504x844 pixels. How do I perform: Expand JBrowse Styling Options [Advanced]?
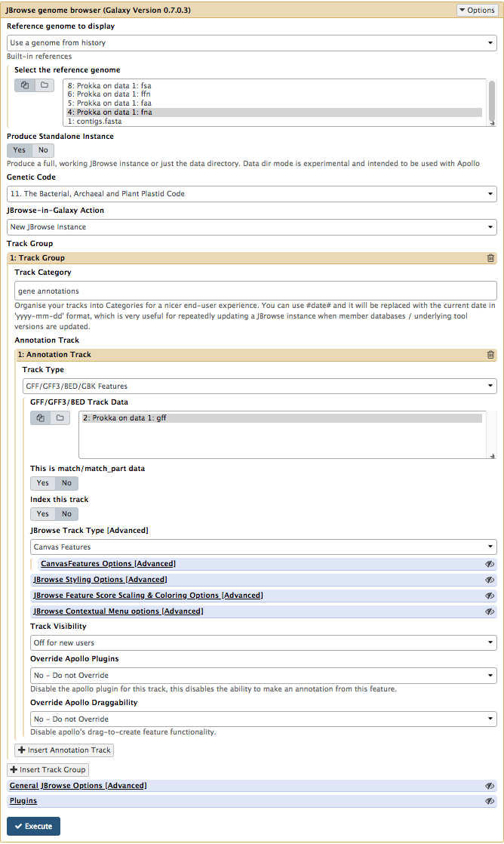(x=100, y=580)
